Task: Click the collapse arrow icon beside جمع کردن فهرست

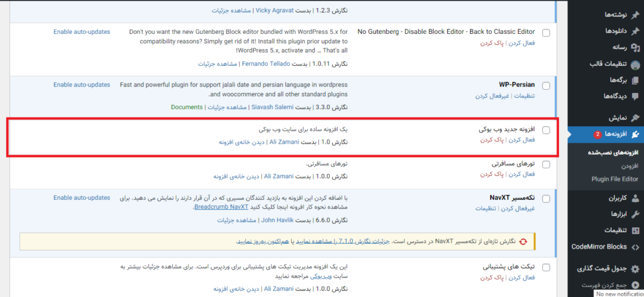Action: [635, 285]
